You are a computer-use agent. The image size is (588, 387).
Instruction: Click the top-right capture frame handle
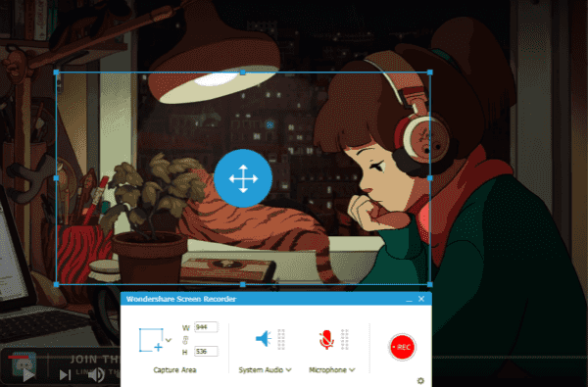point(430,72)
